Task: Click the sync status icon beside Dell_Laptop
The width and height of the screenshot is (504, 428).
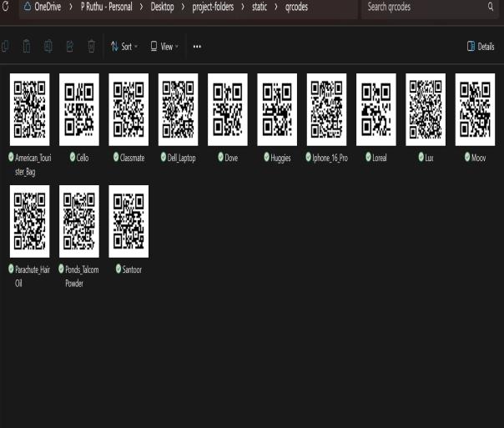Action: [164, 157]
